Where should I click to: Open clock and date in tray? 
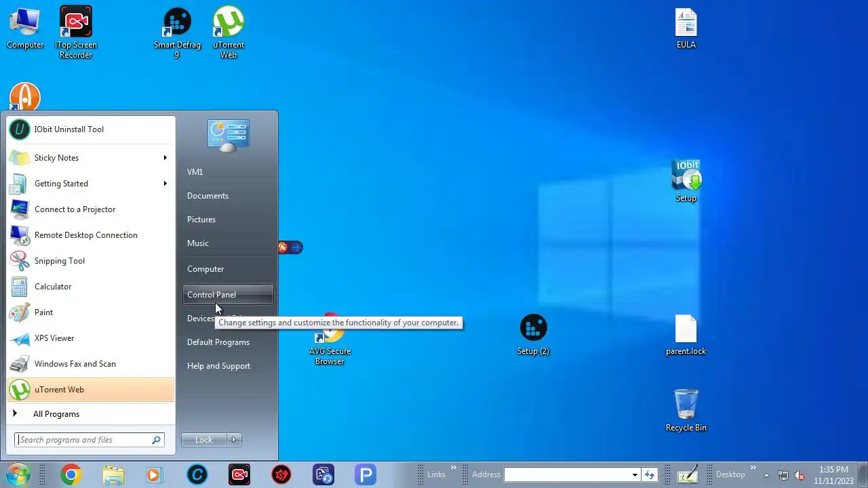833,475
